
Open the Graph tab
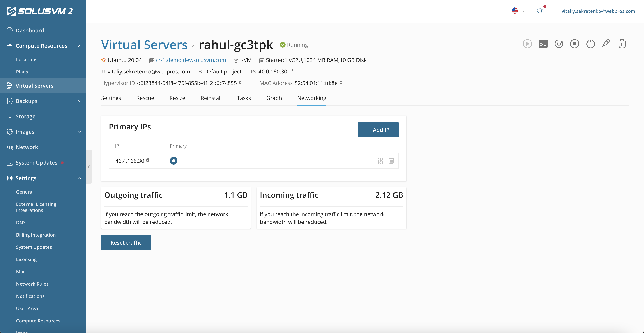(x=274, y=98)
